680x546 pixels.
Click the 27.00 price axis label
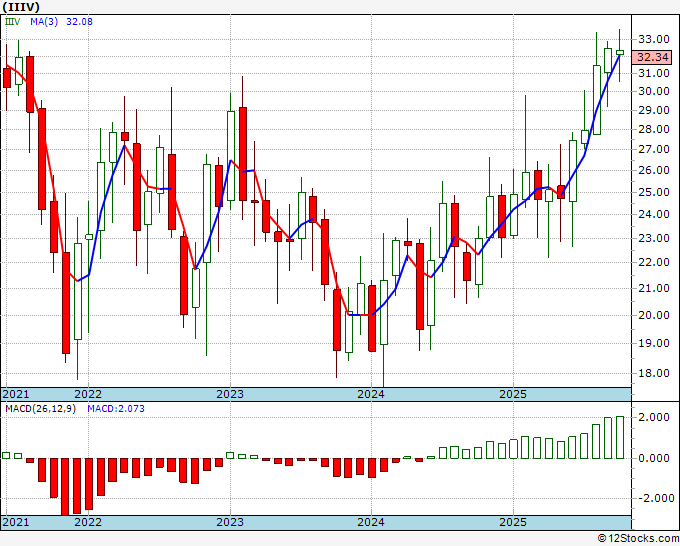654,149
